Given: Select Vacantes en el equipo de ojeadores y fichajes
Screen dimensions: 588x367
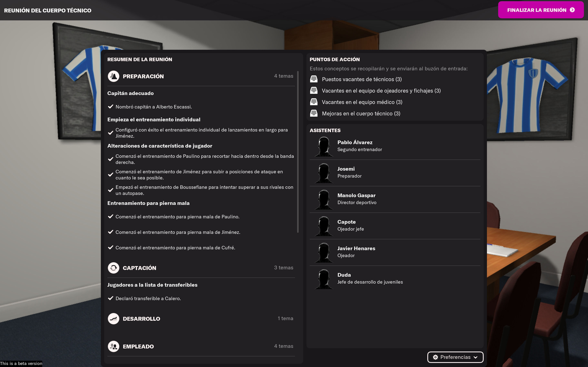Looking at the screenshot, I should coord(381,91).
